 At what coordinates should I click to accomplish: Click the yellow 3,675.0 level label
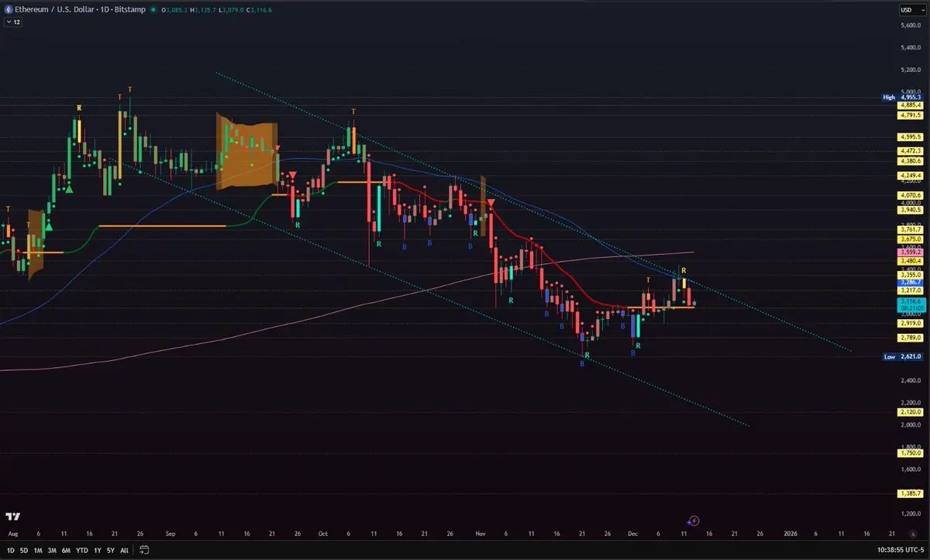[x=910, y=239]
